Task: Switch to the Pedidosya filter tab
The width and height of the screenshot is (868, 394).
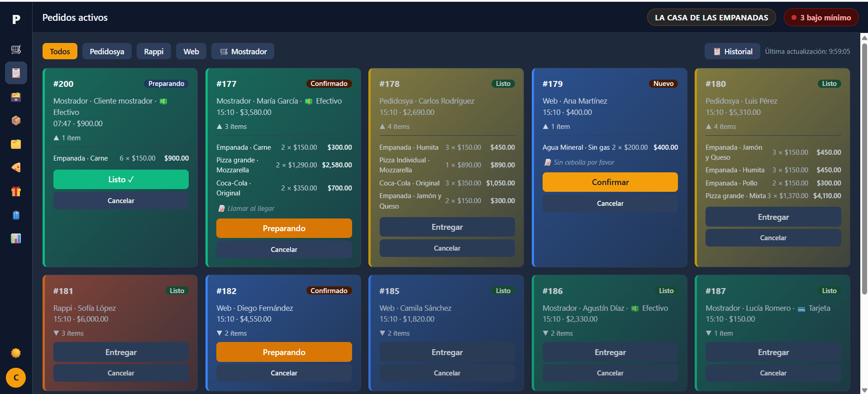Action: pos(107,52)
